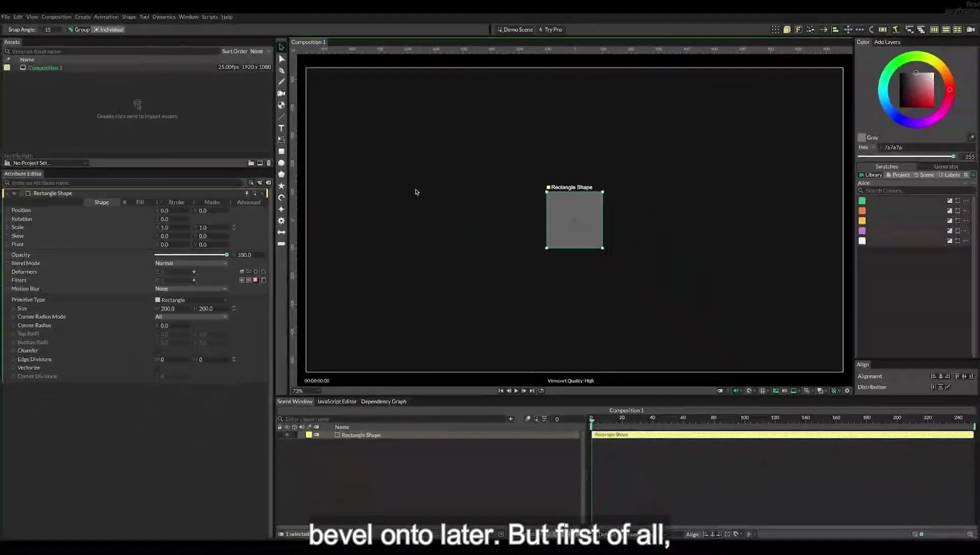Click the Demo Scene button

tap(515, 30)
